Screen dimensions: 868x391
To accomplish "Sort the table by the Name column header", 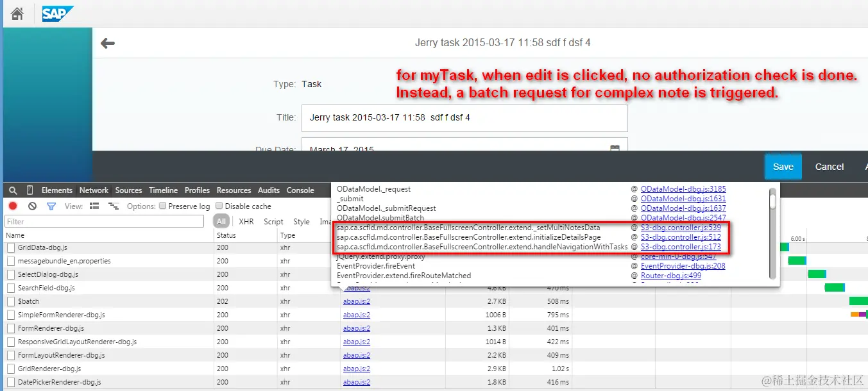I will coord(108,235).
